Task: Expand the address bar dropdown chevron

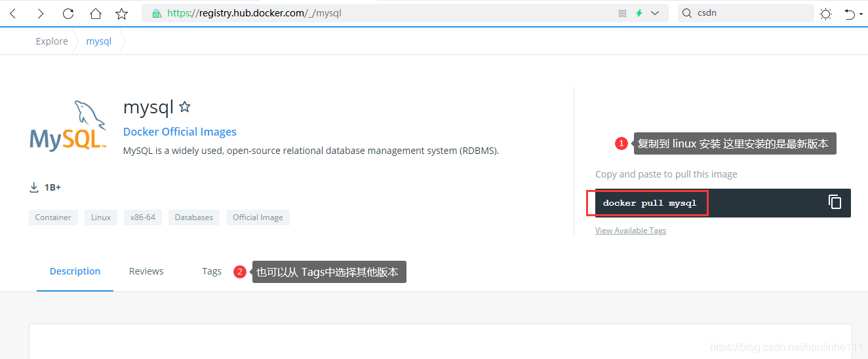Action: [x=655, y=13]
